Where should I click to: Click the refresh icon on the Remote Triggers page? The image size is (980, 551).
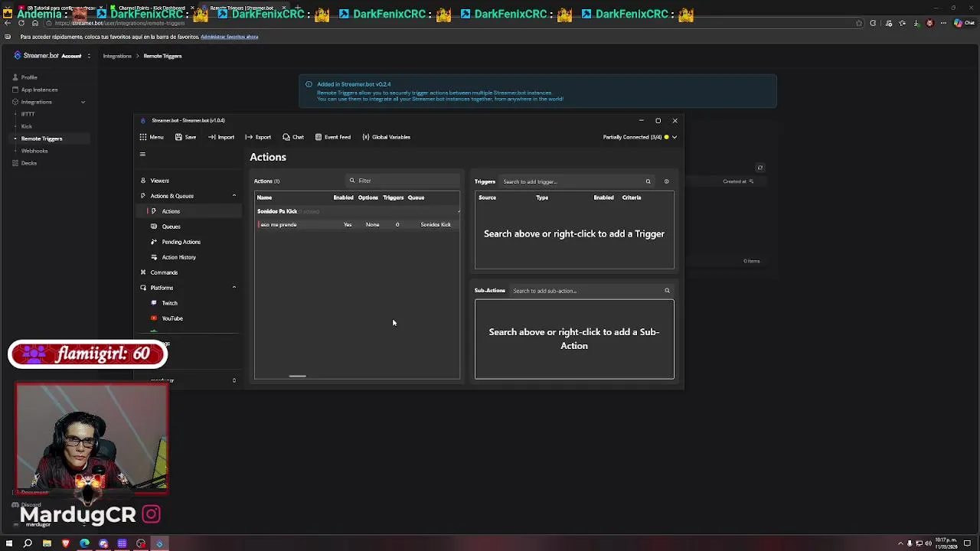coord(759,168)
